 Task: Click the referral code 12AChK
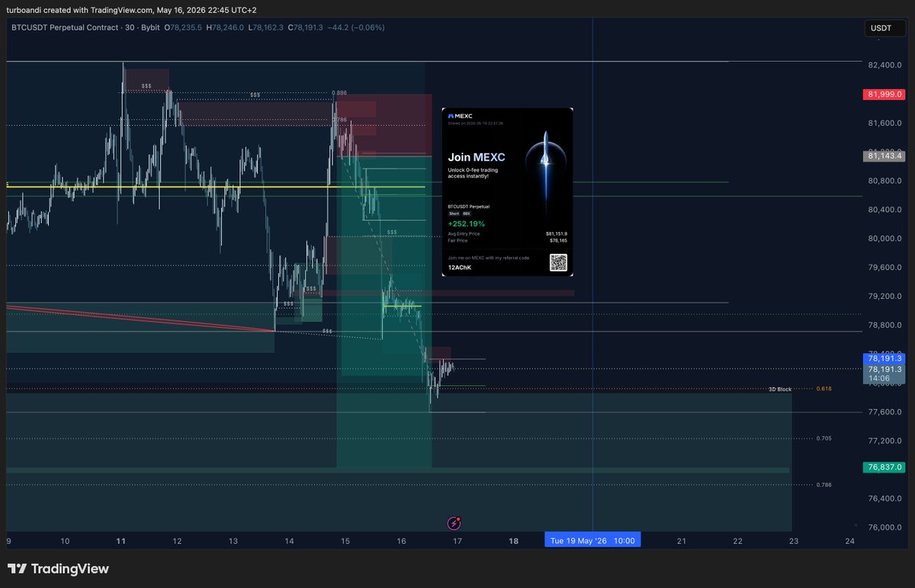(x=460, y=268)
